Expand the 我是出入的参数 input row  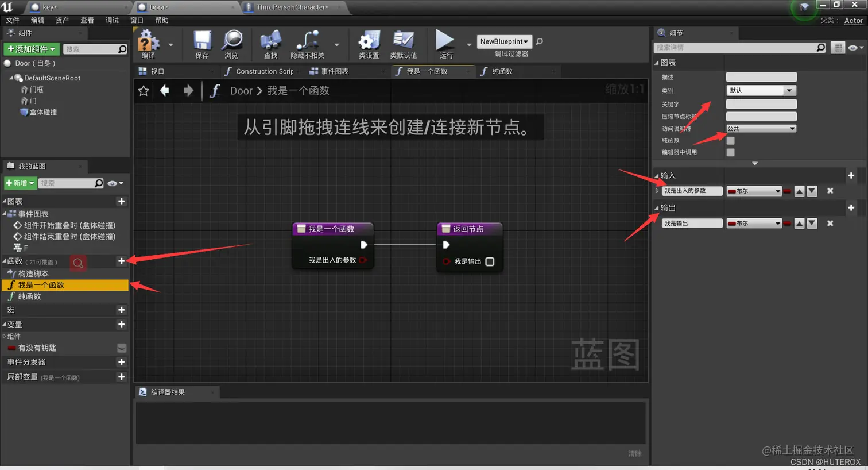657,191
